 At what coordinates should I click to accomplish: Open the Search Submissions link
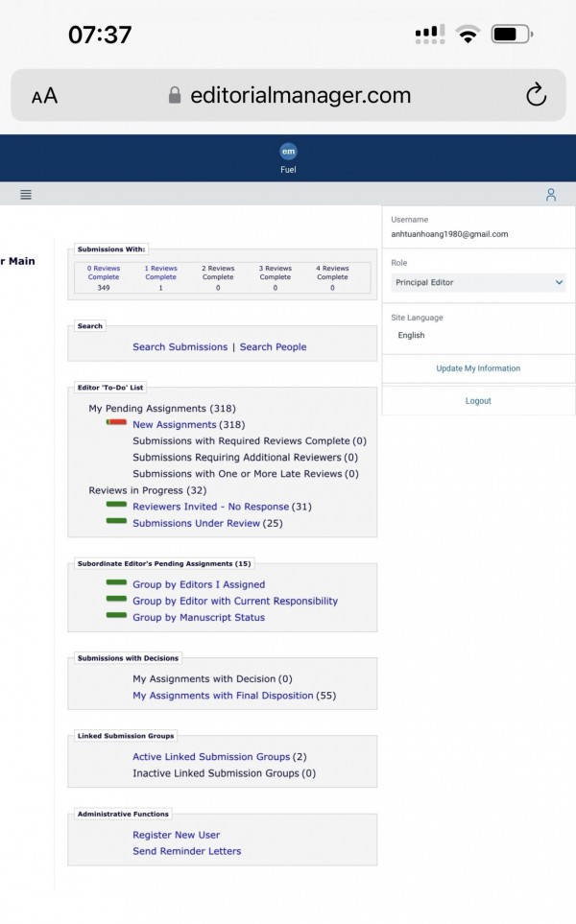click(180, 347)
